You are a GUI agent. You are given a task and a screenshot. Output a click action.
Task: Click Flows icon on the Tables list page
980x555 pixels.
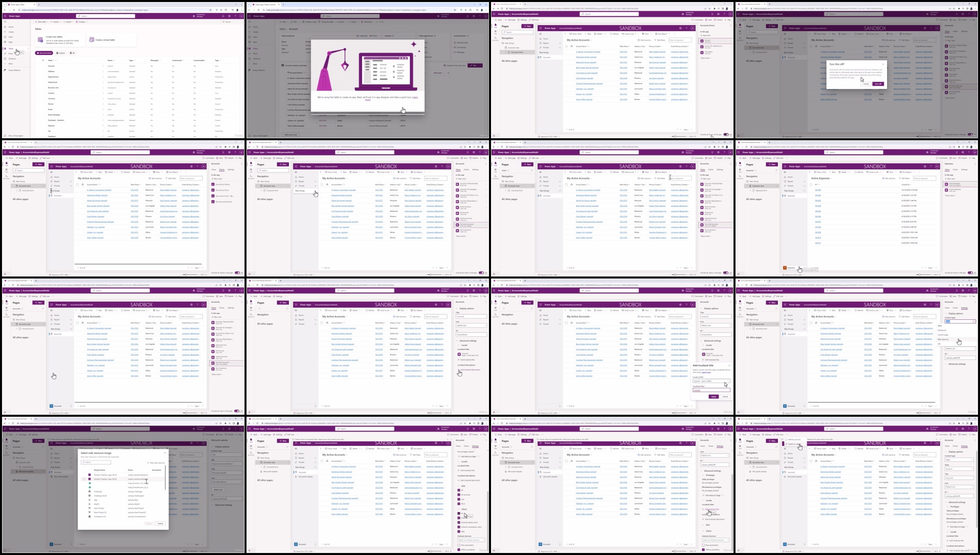click(x=5, y=54)
